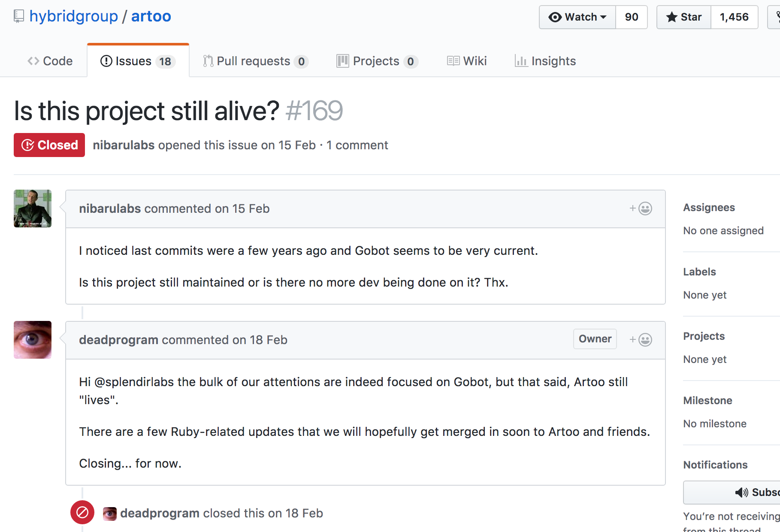Switch to the Issues tab
780x532 pixels.
coord(138,61)
